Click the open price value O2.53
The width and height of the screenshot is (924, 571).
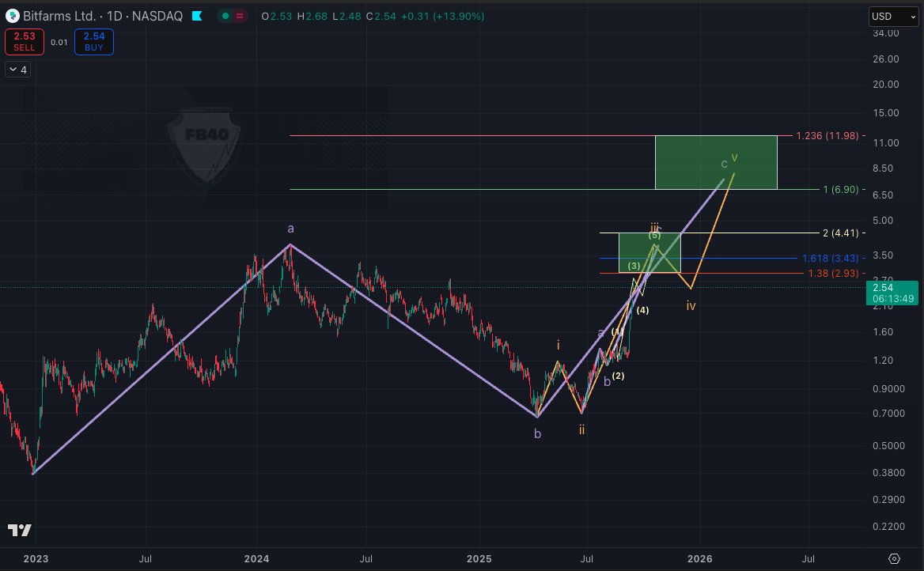tap(277, 17)
